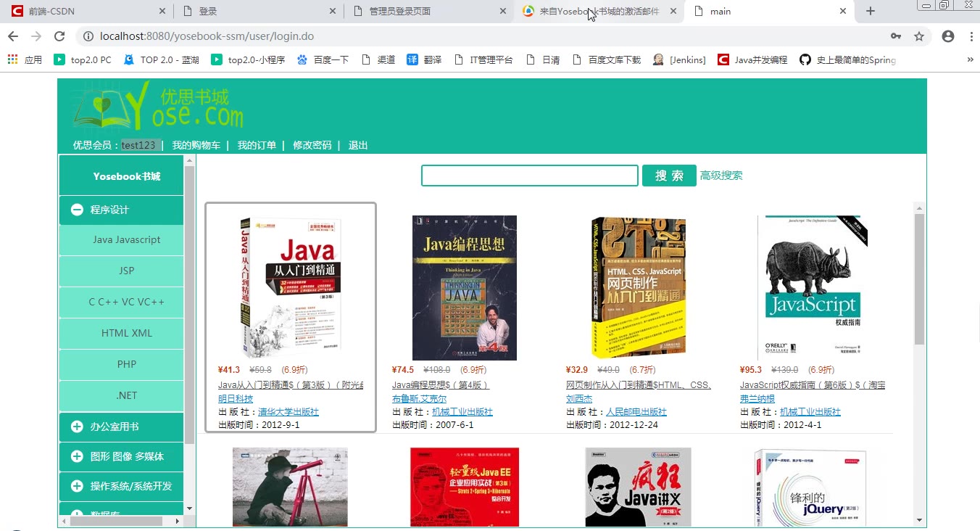The height and width of the screenshot is (531, 980).
Task: Open a new browser tab
Action: coord(871,11)
